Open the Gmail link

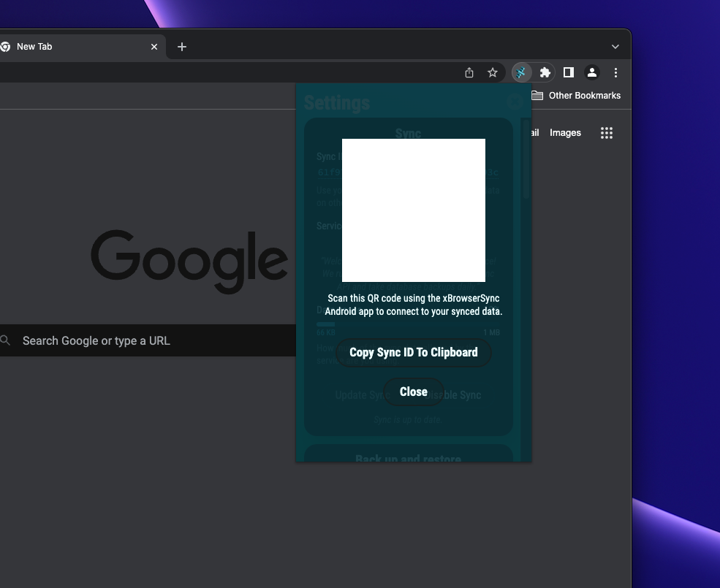coord(534,132)
